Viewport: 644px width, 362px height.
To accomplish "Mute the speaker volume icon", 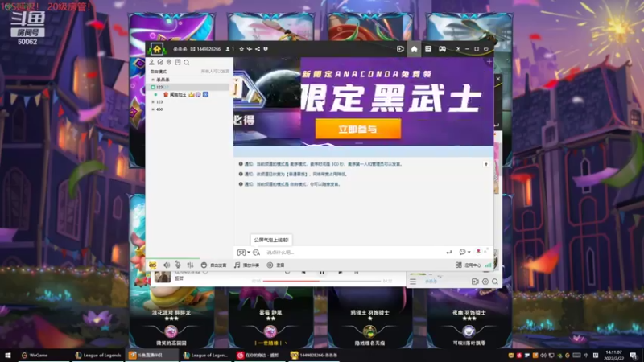I will point(167,265).
